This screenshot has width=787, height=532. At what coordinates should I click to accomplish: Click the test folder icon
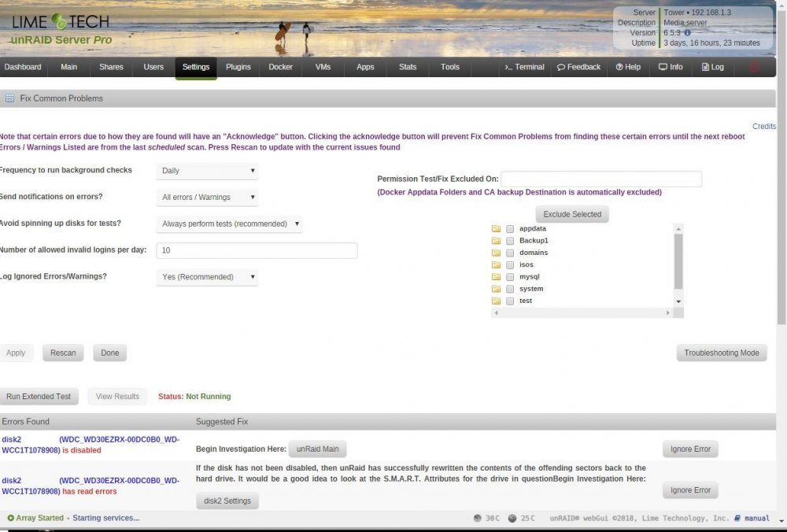pos(496,301)
